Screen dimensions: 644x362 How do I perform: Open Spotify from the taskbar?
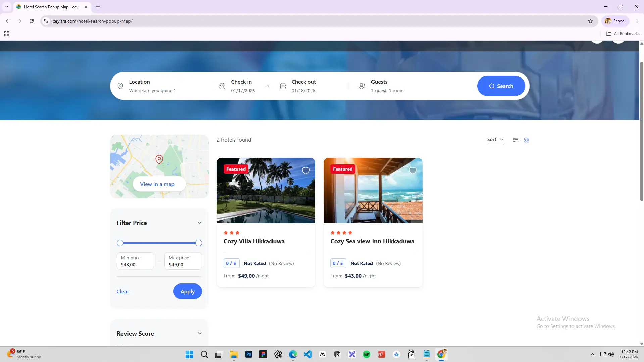tap(366, 354)
